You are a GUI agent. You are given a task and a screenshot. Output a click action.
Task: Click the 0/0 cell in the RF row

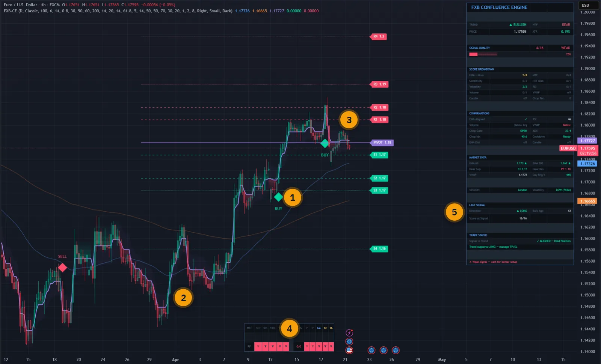pyautogui.click(x=299, y=346)
